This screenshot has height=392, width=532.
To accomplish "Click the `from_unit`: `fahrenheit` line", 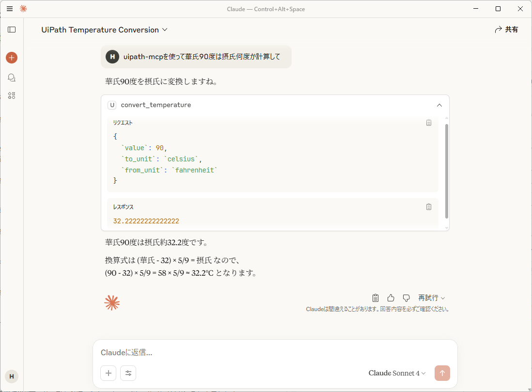I will click(x=169, y=171).
